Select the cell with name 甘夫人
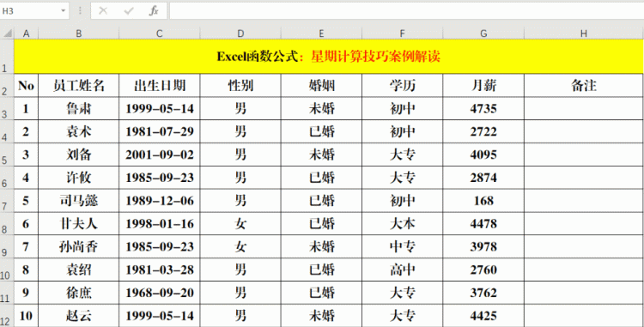644x327 pixels. [x=78, y=224]
